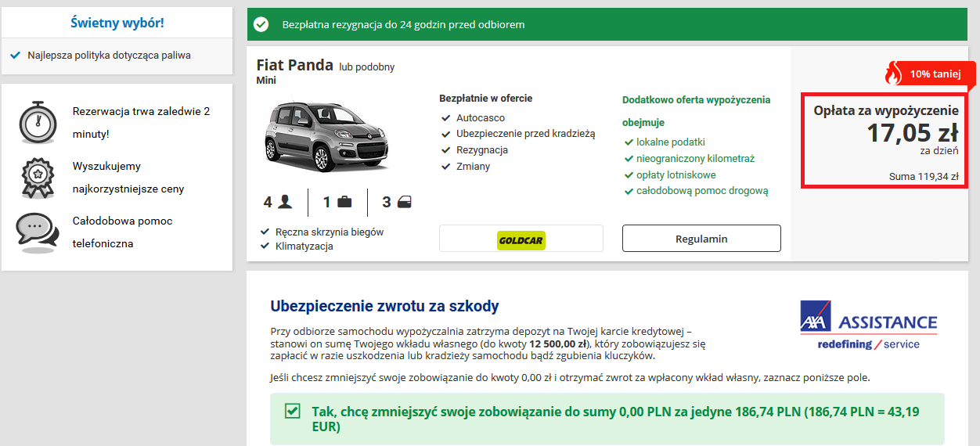Click green checkmark beside lokalne podatki
The image size is (980, 446).
[629, 142]
